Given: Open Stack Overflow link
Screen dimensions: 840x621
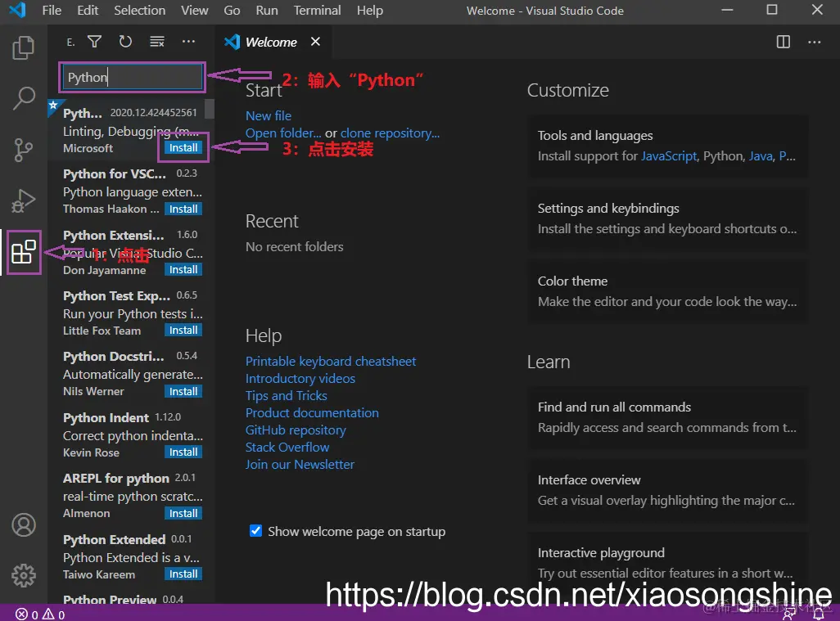Looking at the screenshot, I should pyautogui.click(x=287, y=447).
